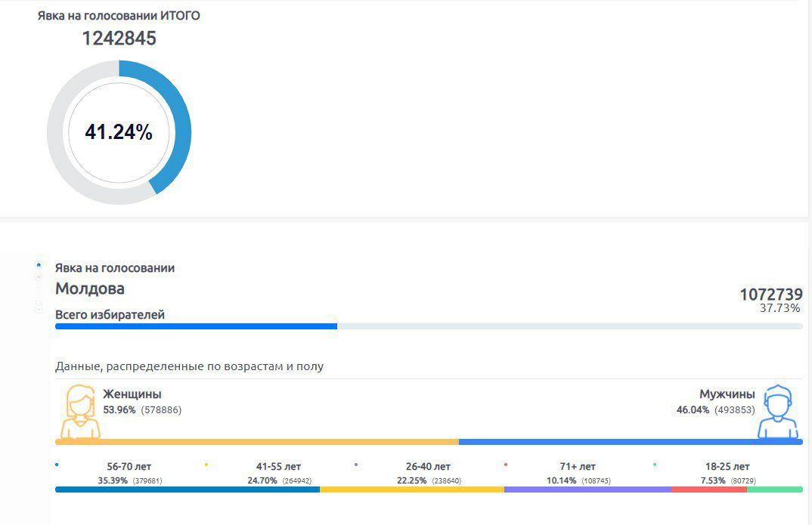Image resolution: width=812 pixels, height=525 pixels.
Task: Click the women percentage 53.96%
Action: 119,410
